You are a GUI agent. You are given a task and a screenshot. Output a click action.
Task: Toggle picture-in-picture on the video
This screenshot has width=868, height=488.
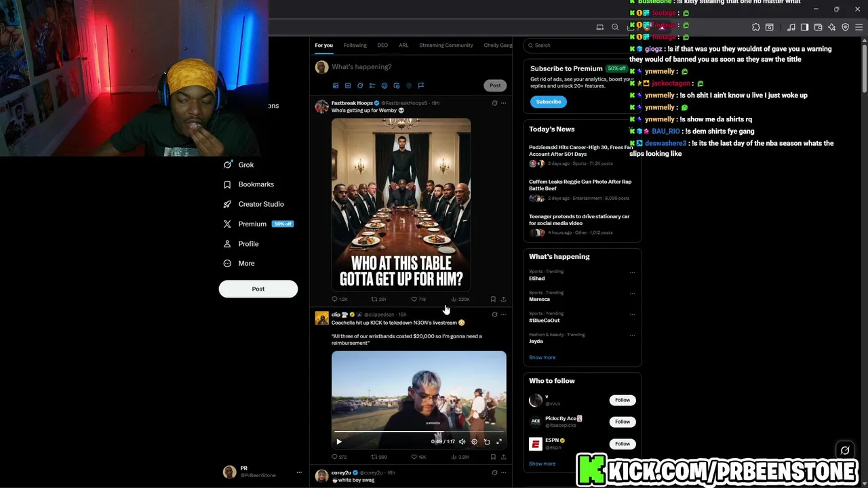[x=486, y=441]
